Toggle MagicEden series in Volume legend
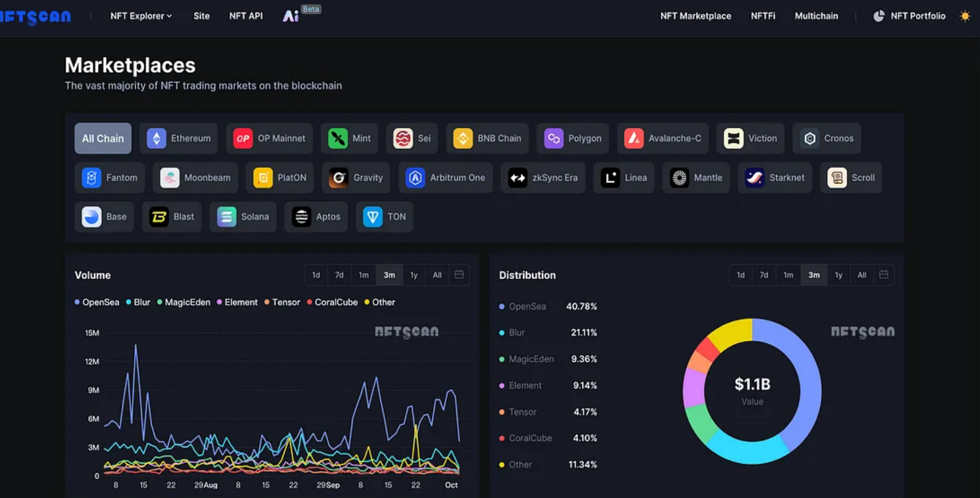The height and width of the screenshot is (498, 980). [x=184, y=302]
